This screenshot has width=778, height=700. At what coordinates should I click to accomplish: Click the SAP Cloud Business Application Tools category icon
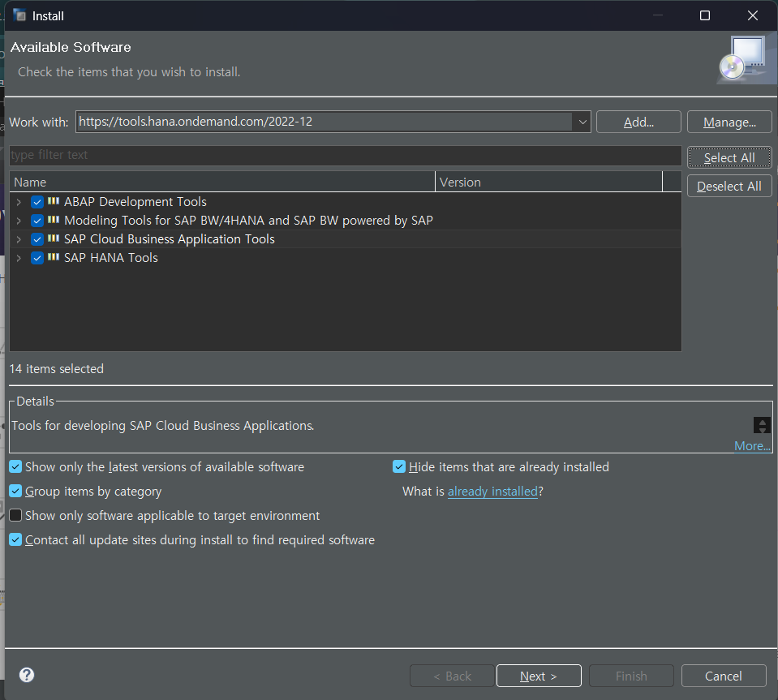click(x=53, y=238)
